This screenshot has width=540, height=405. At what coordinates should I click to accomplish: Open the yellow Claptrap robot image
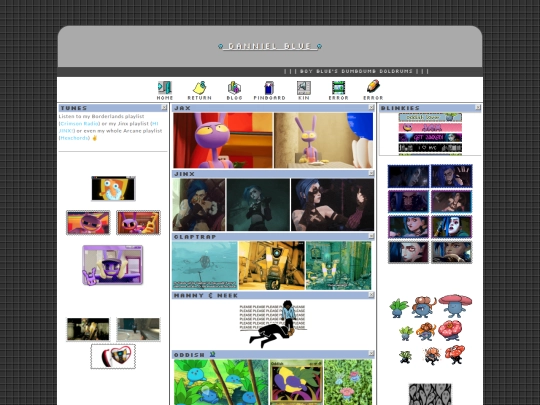pyautogui.click(x=272, y=266)
